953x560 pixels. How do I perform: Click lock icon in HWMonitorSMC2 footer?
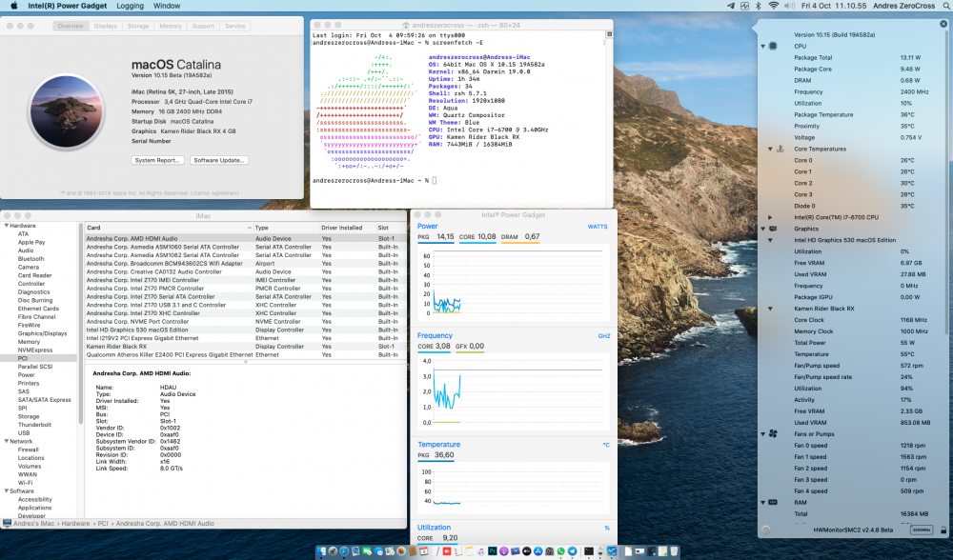(x=943, y=530)
